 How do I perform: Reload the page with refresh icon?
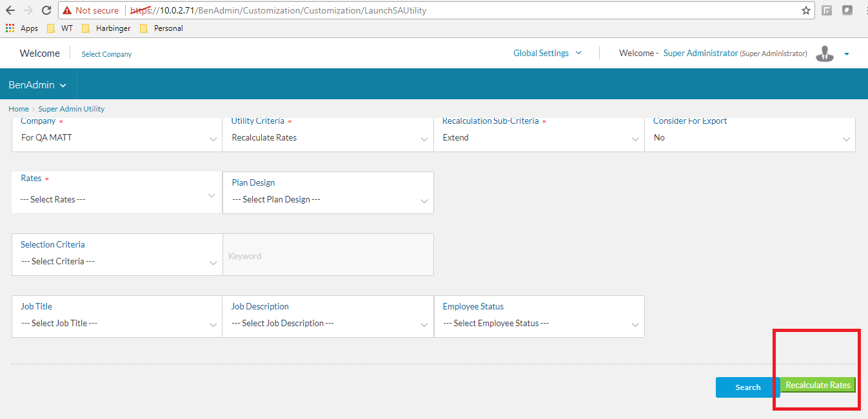46,10
